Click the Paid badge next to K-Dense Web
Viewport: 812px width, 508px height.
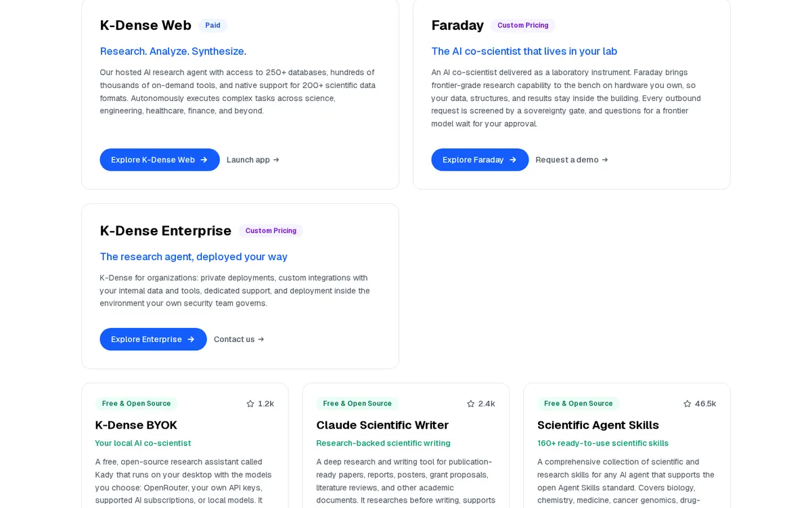coord(212,26)
